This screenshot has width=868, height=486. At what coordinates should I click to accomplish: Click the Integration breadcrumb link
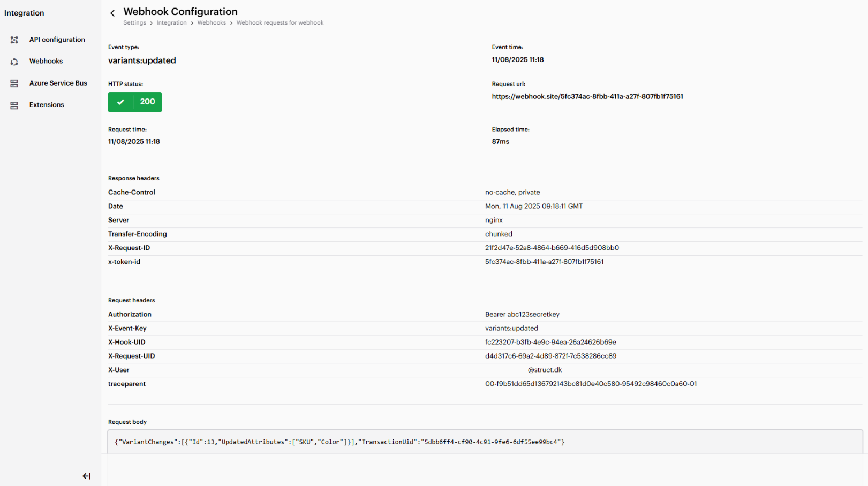[171, 23]
